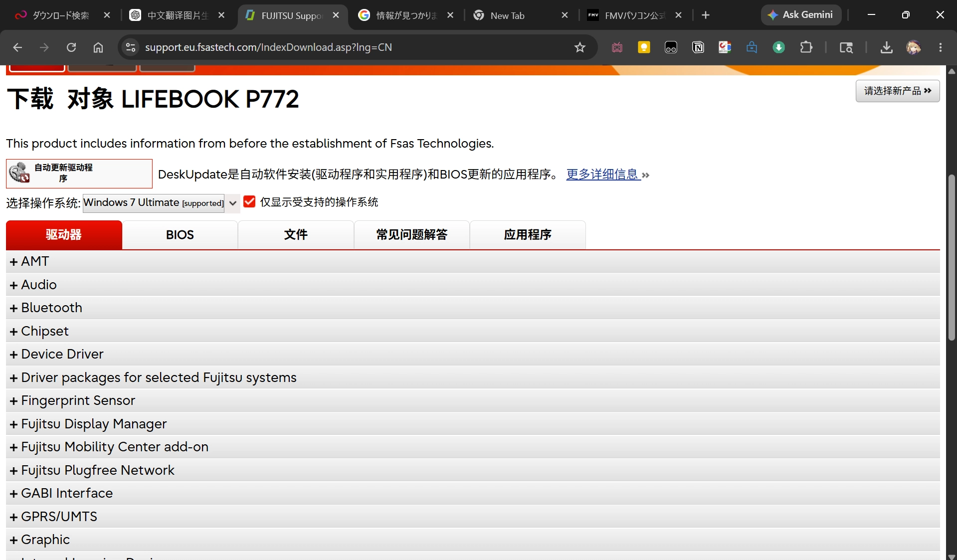957x560 pixels.
Task: Open a new browser tab
Action: [705, 15]
